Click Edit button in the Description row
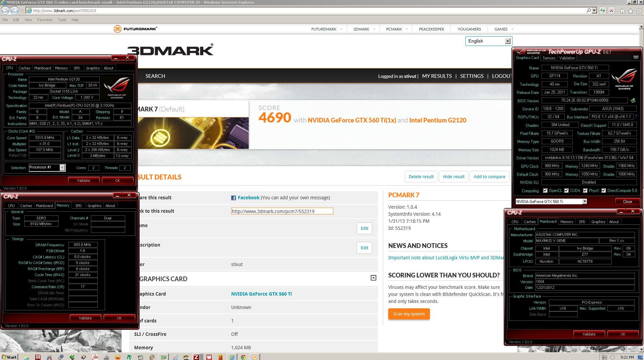 click(x=364, y=248)
